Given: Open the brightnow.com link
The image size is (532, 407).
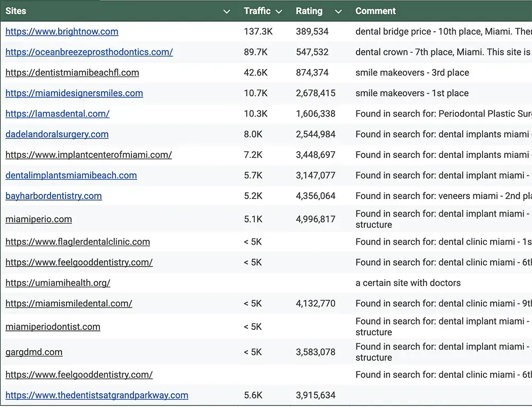Looking at the screenshot, I should 62,31.
